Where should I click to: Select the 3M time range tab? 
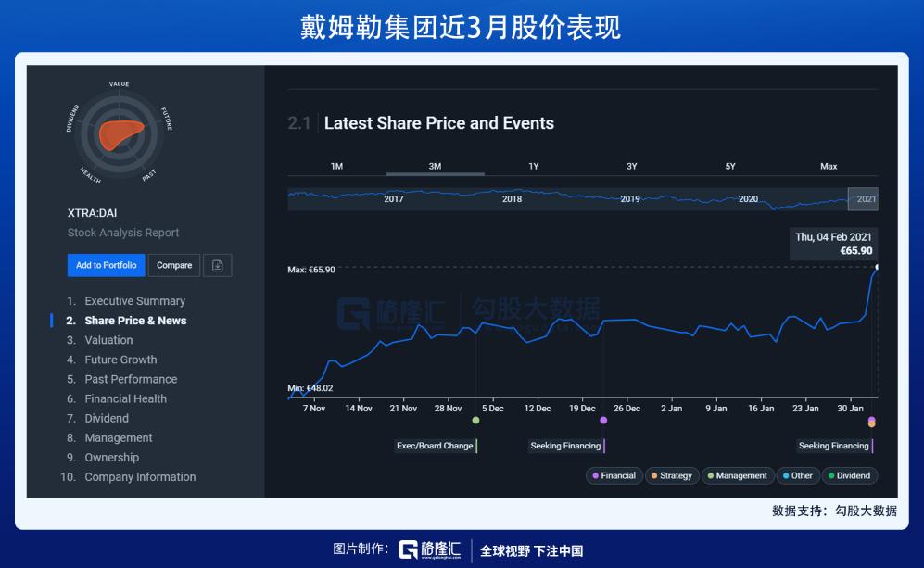click(x=435, y=166)
